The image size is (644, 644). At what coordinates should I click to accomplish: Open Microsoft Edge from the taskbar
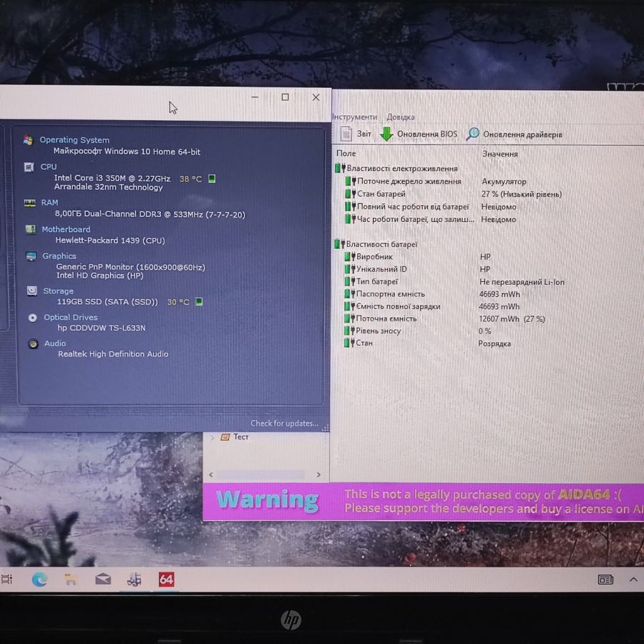point(39,580)
